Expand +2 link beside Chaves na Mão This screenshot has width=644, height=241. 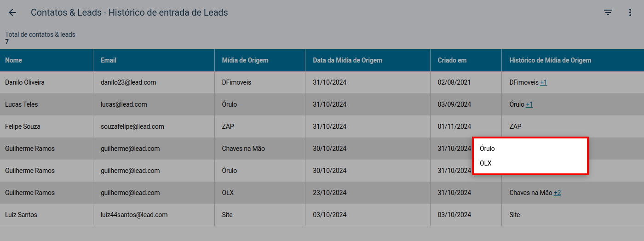pyautogui.click(x=557, y=193)
